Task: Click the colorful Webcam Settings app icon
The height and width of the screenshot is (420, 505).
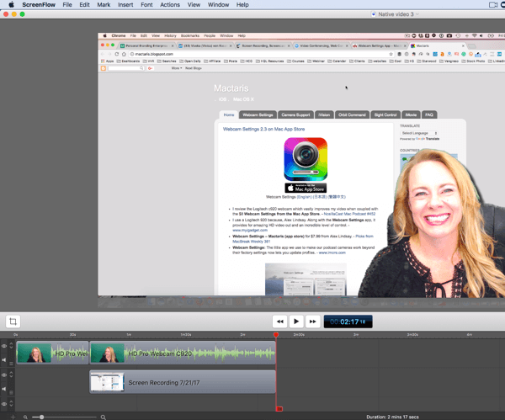Action: click(x=306, y=159)
